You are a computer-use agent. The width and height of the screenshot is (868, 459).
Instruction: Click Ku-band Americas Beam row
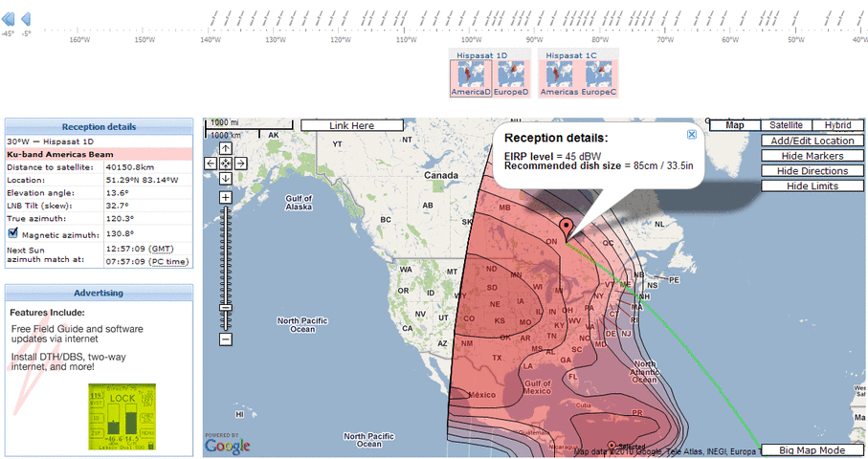pos(100,154)
